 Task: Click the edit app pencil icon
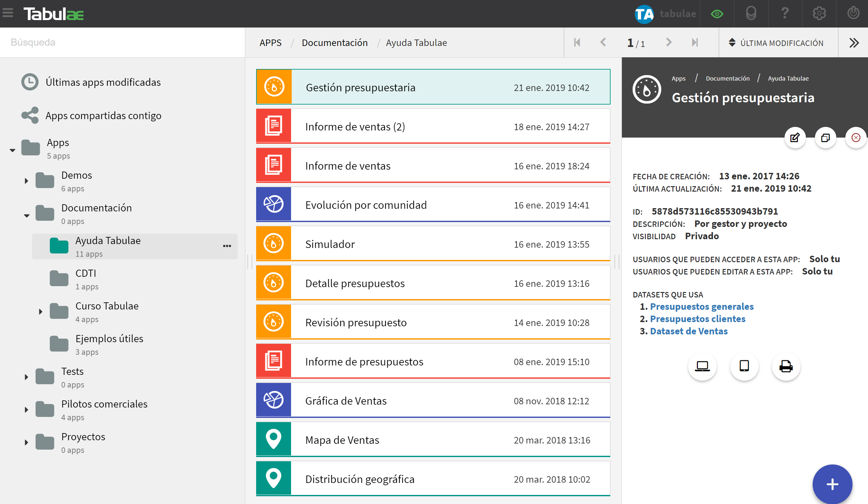[795, 138]
